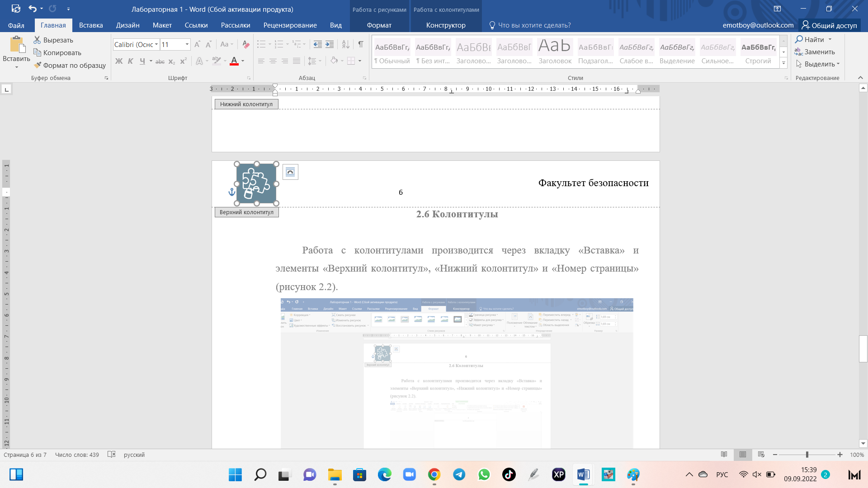
Task: Click the zoom in plus button
Action: 840,455
